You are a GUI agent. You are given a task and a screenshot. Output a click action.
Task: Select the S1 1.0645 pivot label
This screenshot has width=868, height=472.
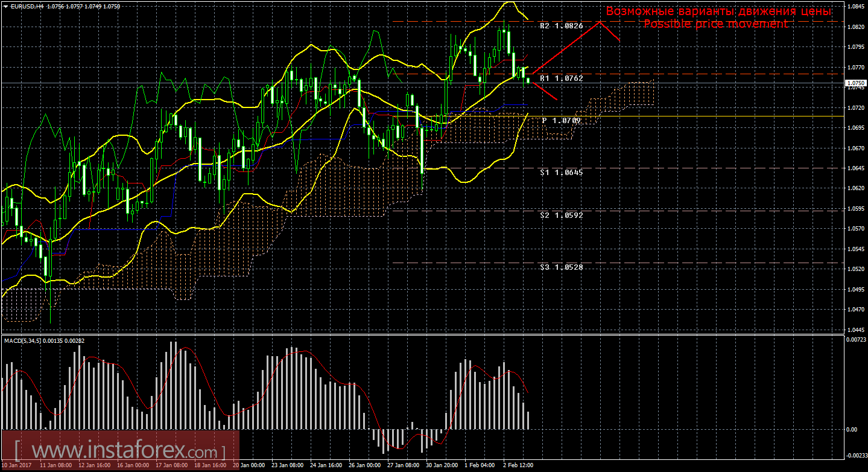[561, 172]
